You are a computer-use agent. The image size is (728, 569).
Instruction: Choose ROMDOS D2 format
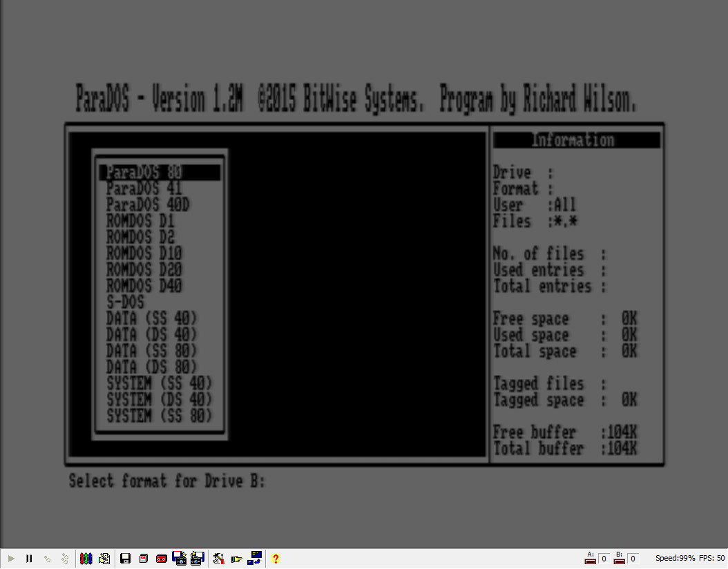[x=140, y=237]
